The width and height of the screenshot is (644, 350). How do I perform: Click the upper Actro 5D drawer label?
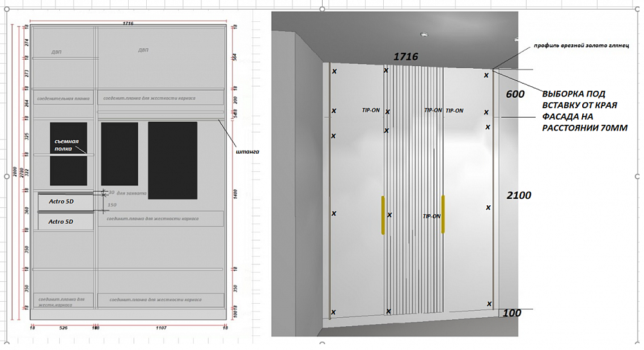tap(62, 202)
